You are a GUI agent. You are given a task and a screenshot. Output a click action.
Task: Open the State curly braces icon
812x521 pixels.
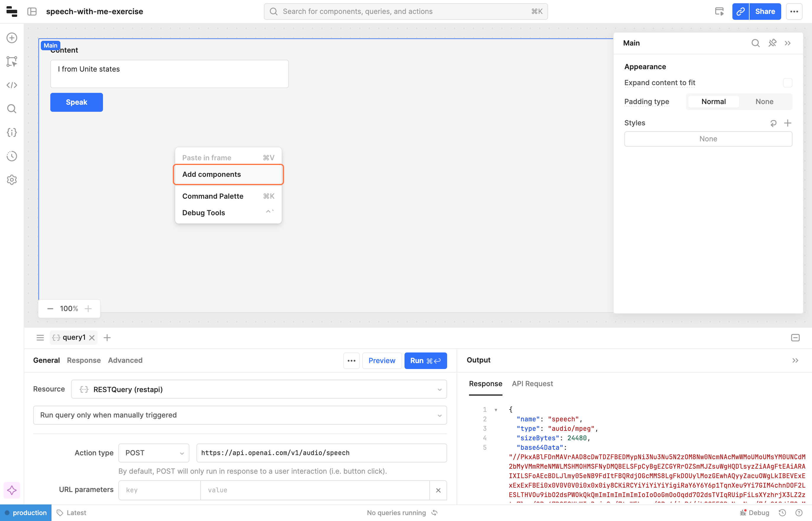tap(12, 132)
